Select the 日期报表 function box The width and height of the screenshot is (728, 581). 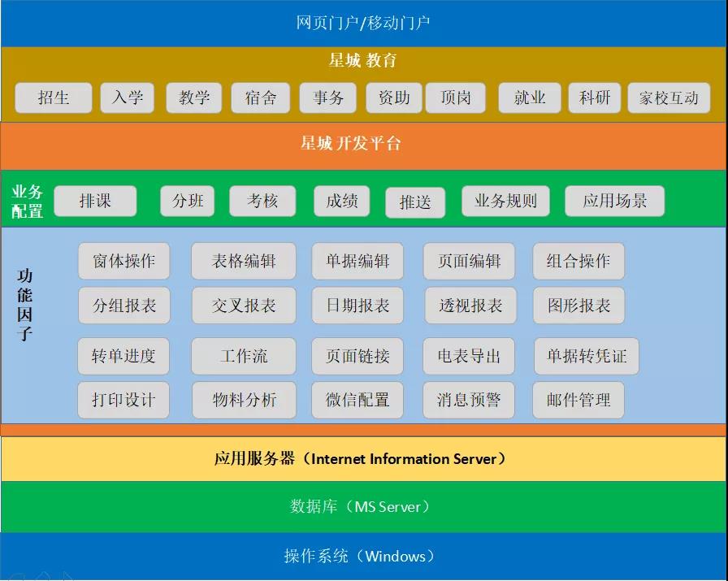coord(357,306)
